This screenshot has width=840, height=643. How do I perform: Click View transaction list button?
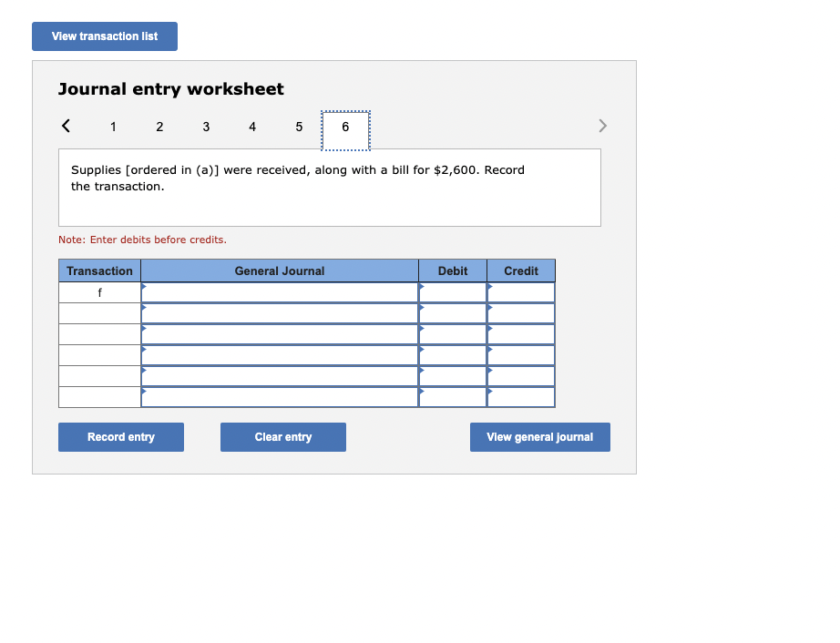(x=105, y=36)
